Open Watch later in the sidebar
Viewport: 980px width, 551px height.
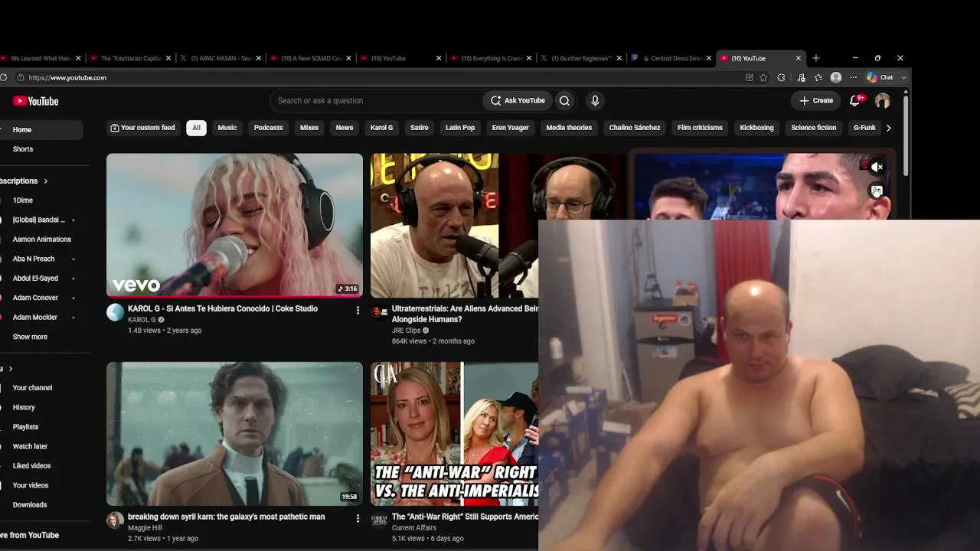pyautogui.click(x=41, y=446)
